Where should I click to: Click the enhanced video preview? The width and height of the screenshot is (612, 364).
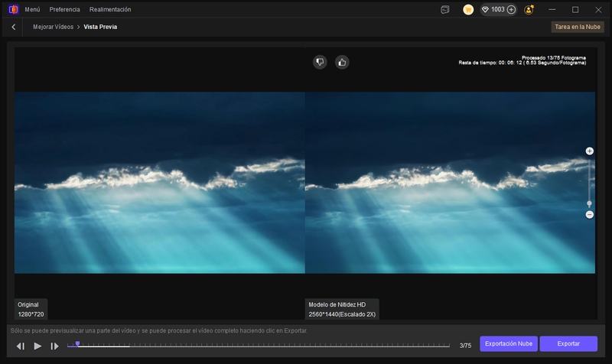pos(450,183)
